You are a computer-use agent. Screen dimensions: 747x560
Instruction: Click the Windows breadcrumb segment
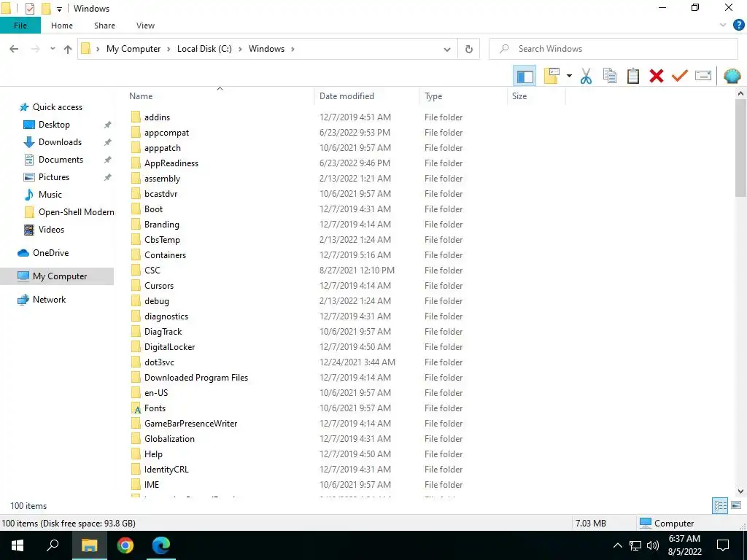(x=266, y=49)
